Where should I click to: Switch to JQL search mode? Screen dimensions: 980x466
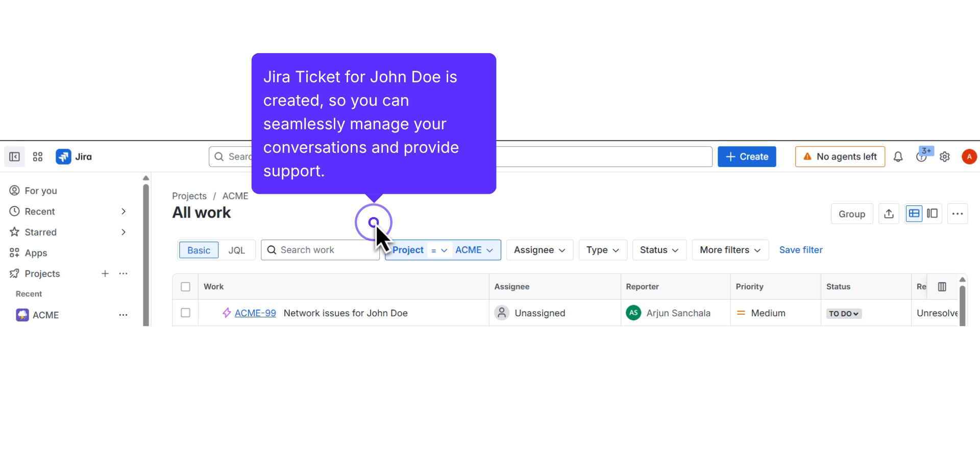[x=237, y=250]
